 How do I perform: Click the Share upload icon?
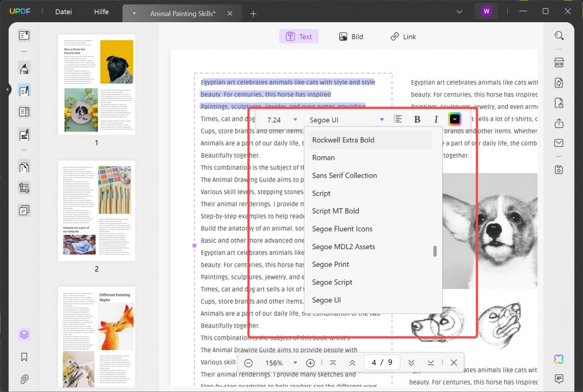pyautogui.click(x=559, y=123)
